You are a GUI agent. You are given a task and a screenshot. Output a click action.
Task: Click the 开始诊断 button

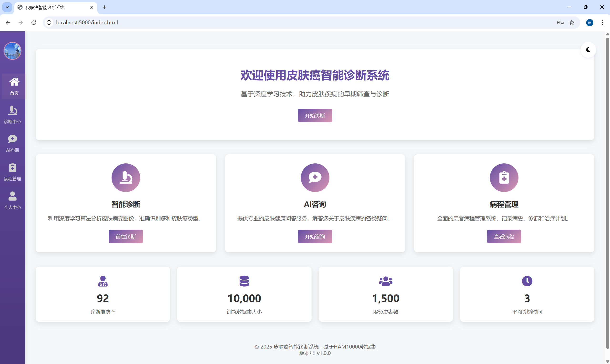click(x=315, y=116)
